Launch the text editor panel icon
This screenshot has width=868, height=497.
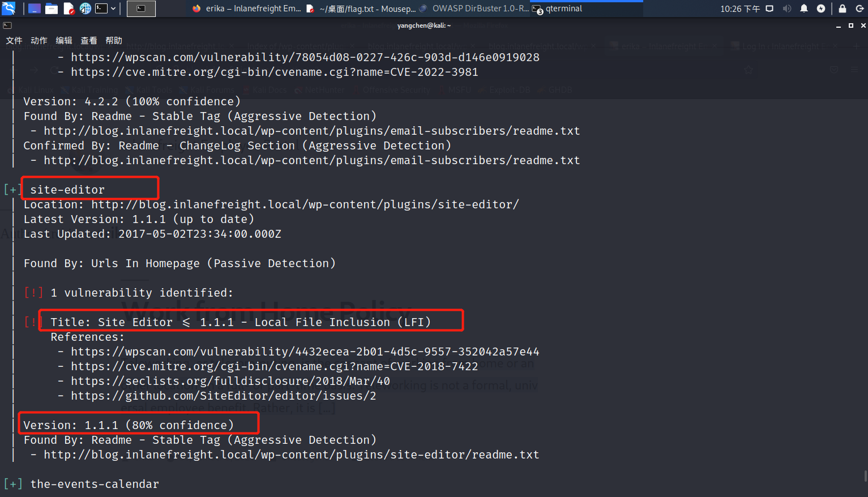click(69, 8)
